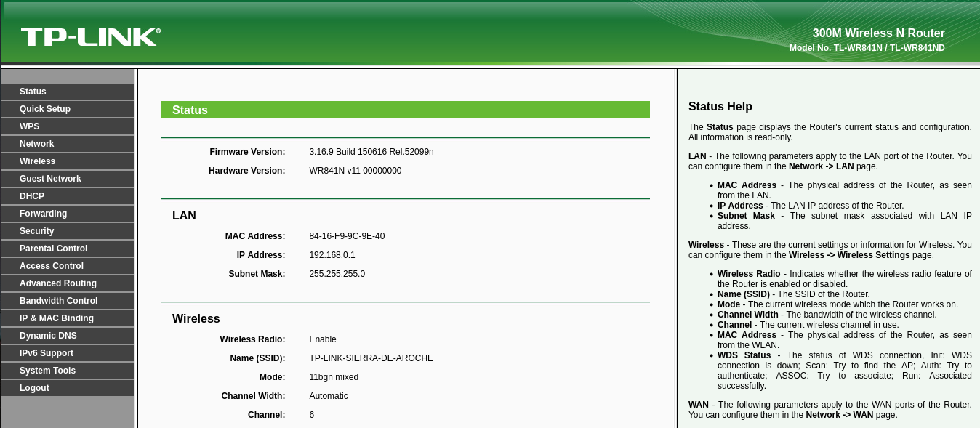Image resolution: width=980 pixels, height=428 pixels.
Task: Click 300M Wireless N Router title
Action: click(879, 33)
